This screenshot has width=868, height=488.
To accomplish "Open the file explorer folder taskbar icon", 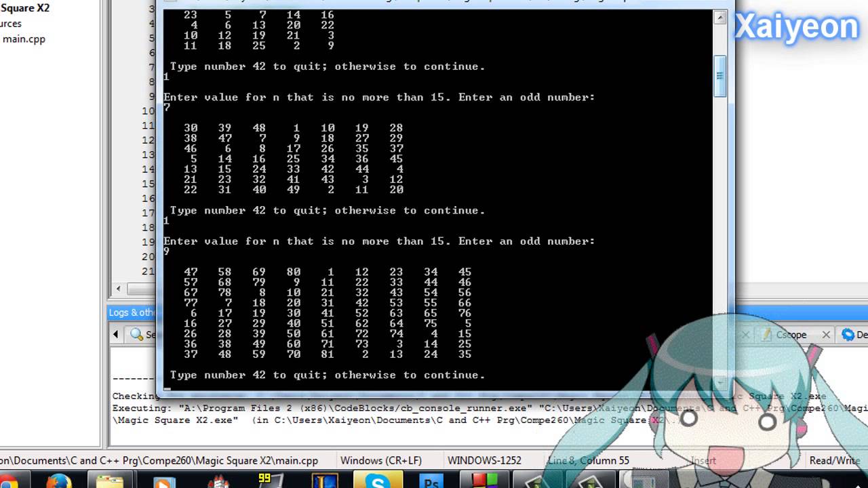I will (110, 481).
